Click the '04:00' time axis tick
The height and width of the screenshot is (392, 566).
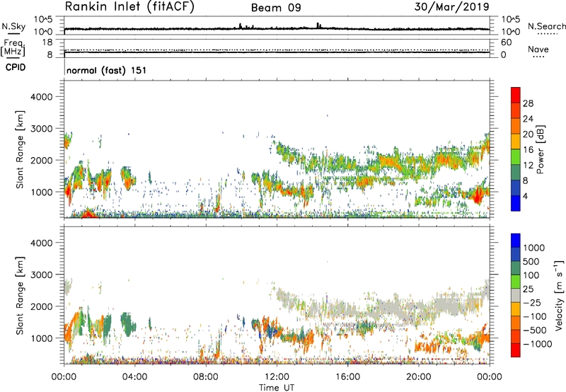[x=134, y=377]
